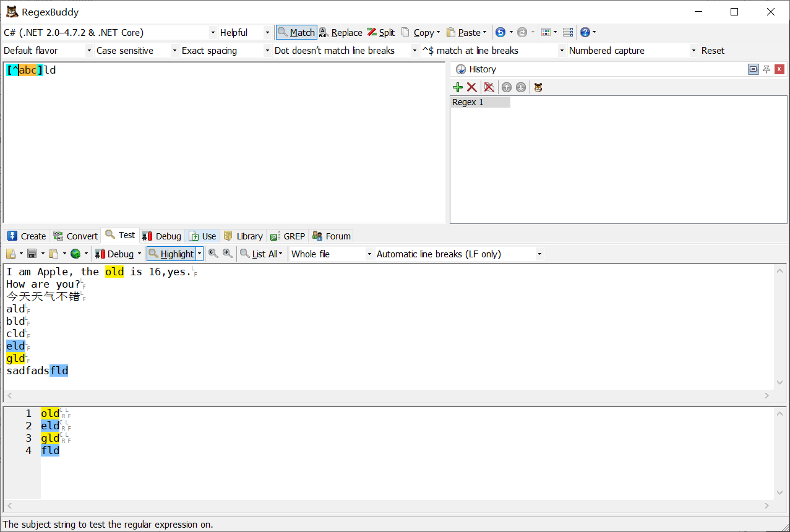
Task: Open the Convert tab
Action: tap(75, 236)
